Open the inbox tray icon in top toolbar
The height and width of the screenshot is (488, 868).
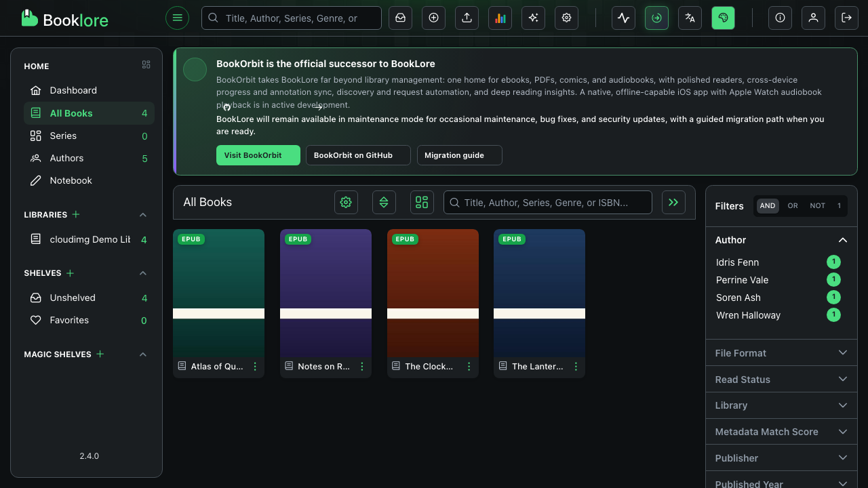tap(401, 18)
